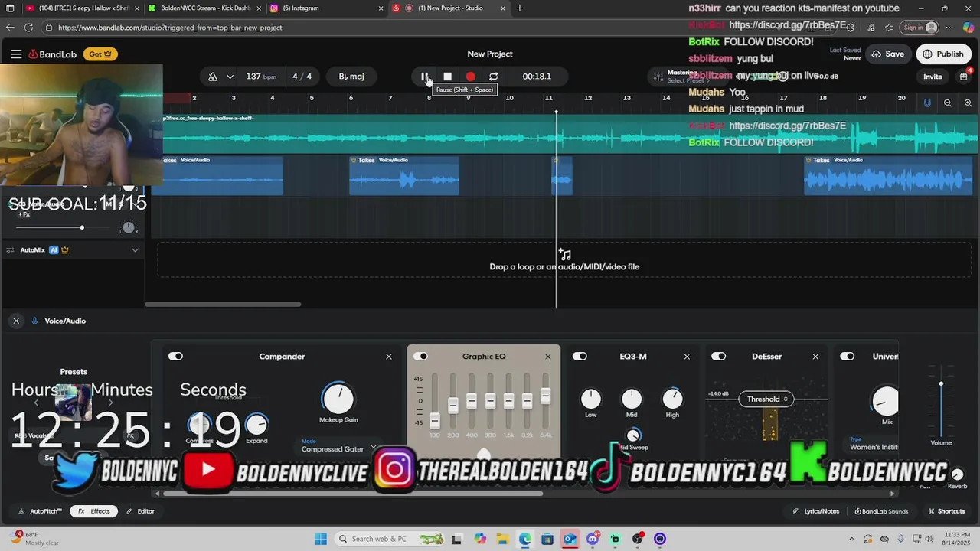Stop playback with the stop button
Viewport: 980px width, 551px height.
[x=447, y=77]
